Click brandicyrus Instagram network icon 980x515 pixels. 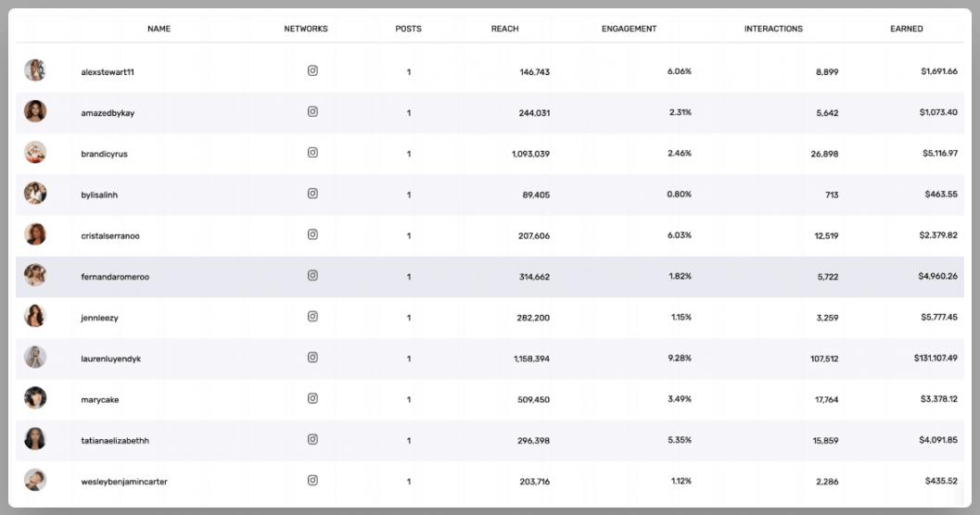pos(312,153)
